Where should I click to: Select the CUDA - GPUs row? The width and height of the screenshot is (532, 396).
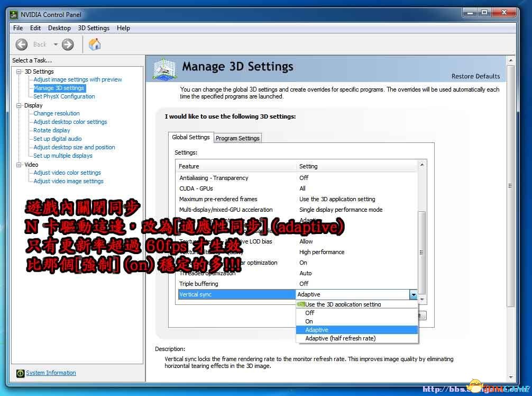[x=298, y=188]
